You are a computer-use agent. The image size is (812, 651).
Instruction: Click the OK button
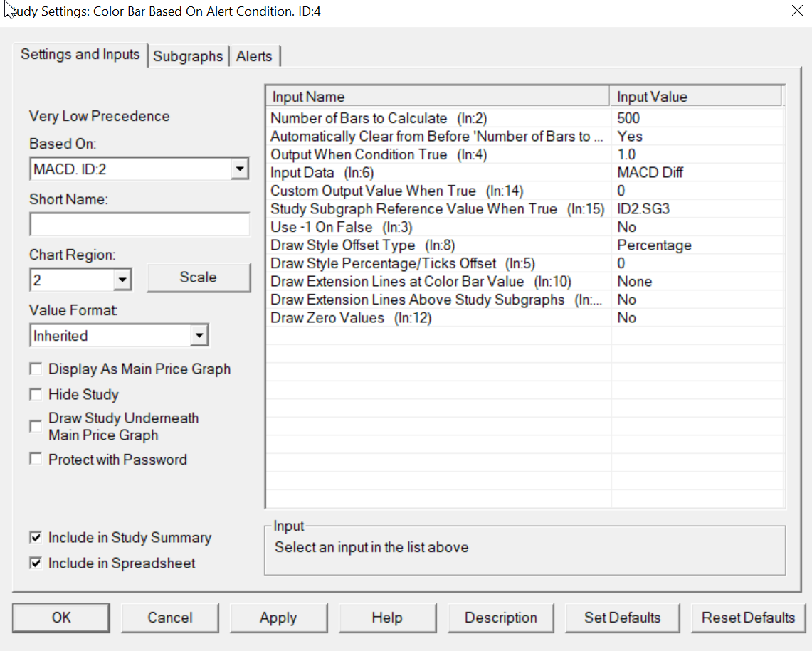(61, 618)
